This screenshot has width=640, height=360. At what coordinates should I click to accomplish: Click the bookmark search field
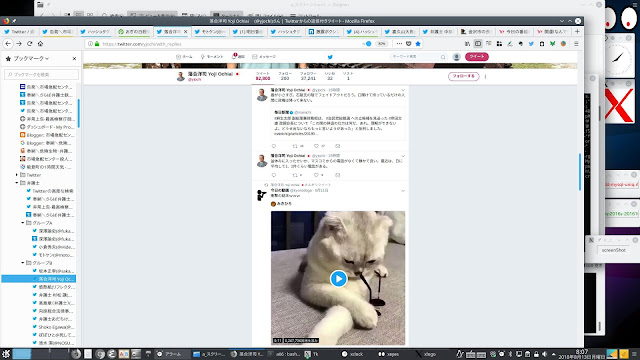(x=41, y=75)
